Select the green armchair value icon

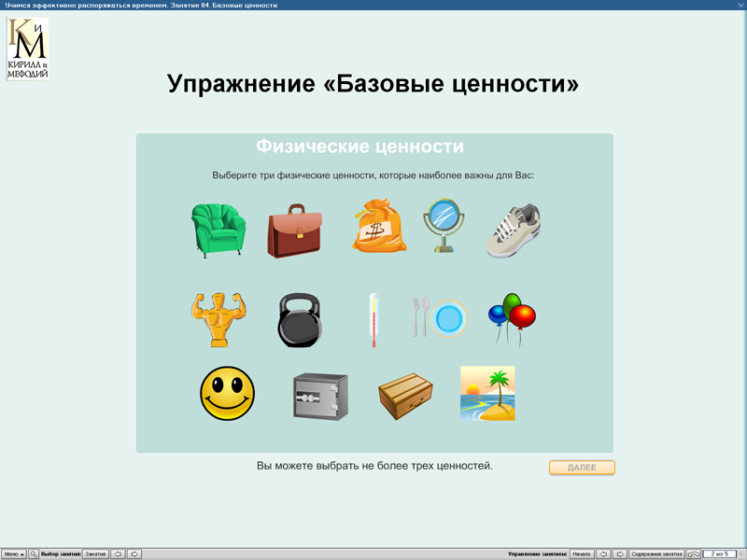[218, 229]
